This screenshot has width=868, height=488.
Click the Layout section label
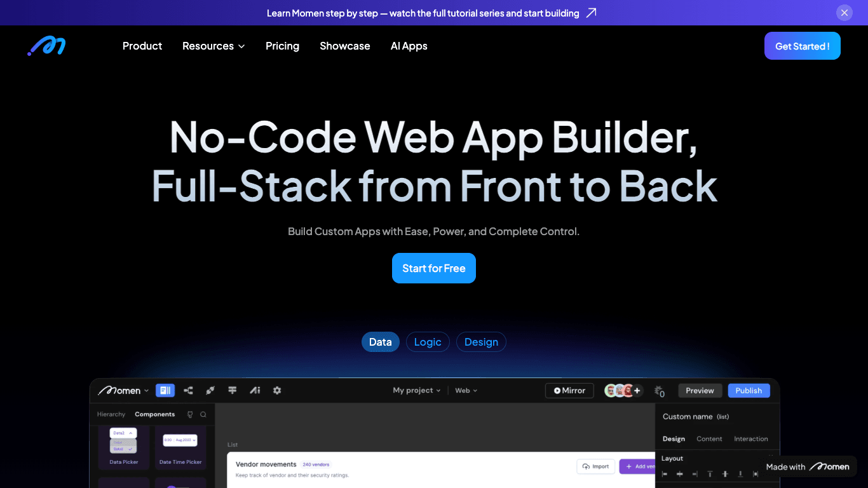[x=672, y=458]
